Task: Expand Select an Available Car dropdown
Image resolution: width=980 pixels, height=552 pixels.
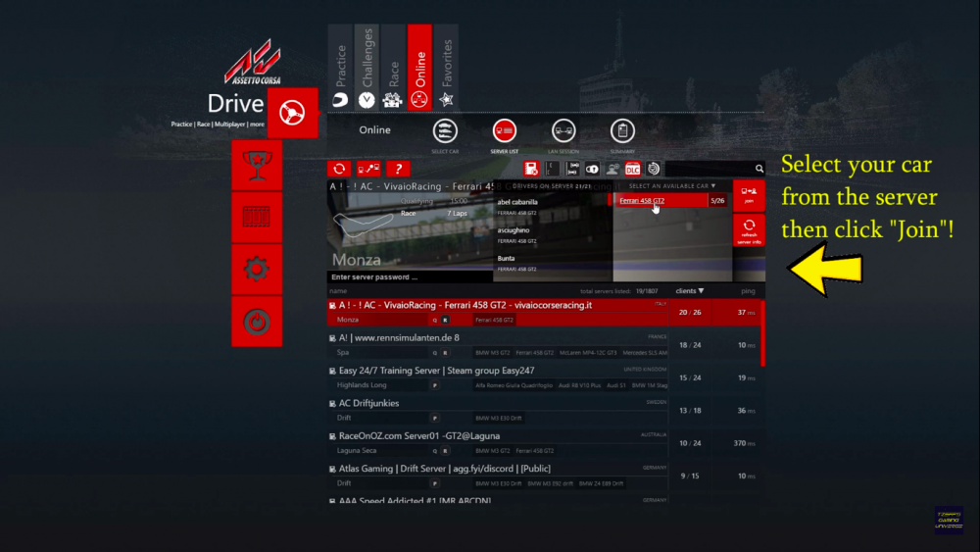Action: click(x=672, y=186)
